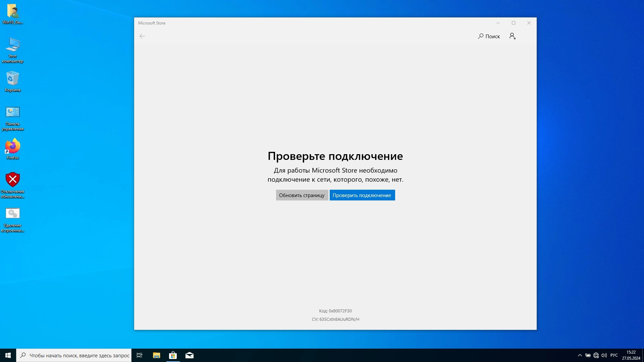
Task: Open Панель управления desktop shortcut
Action: pyautogui.click(x=13, y=118)
